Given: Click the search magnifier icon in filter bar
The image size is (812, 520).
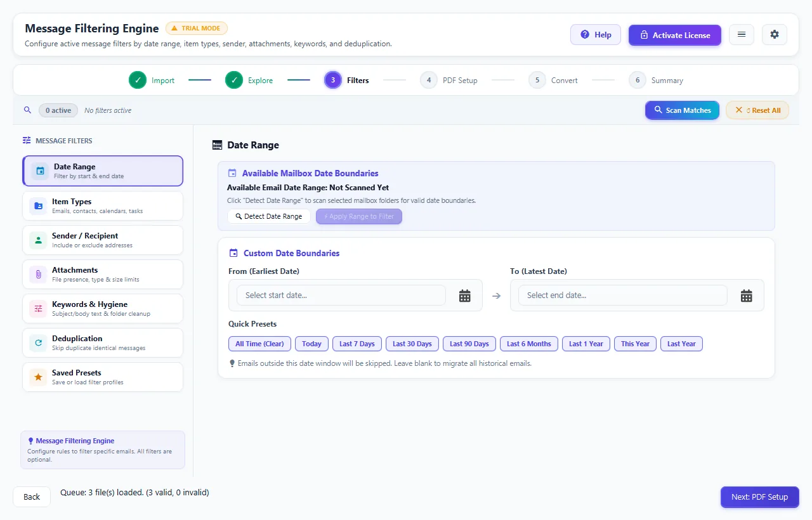Looking at the screenshot, I should (27, 110).
